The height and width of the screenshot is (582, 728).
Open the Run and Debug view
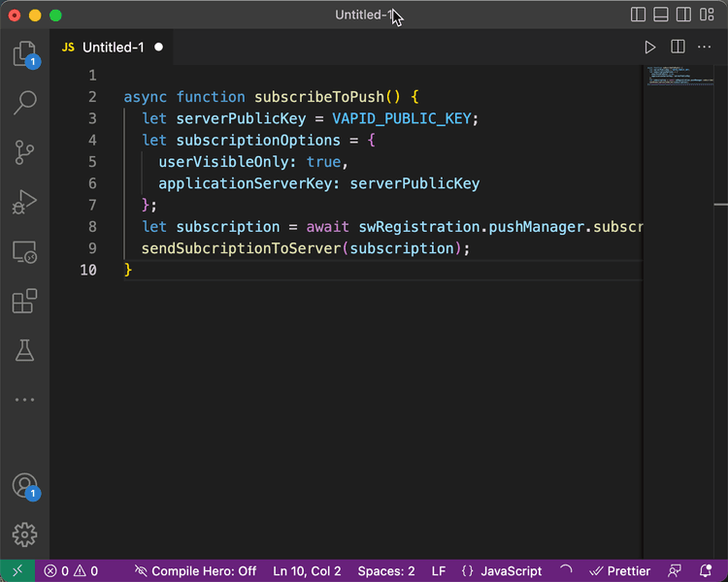(24, 202)
